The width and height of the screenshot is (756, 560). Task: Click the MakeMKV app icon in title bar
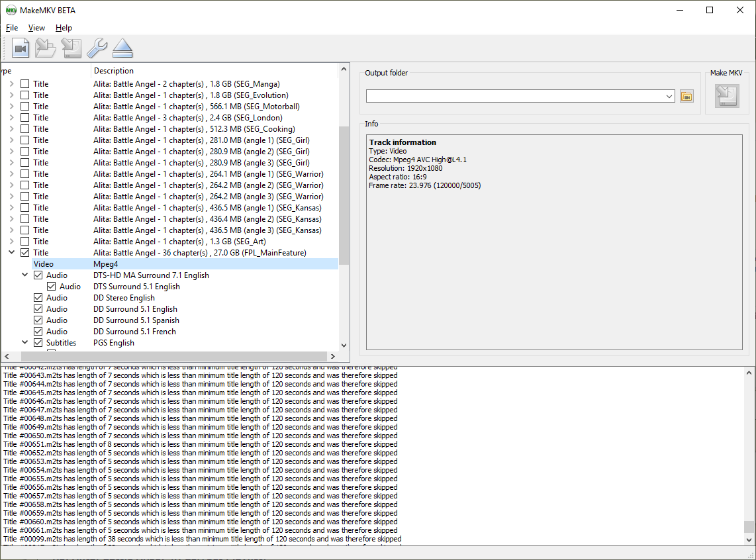point(11,10)
